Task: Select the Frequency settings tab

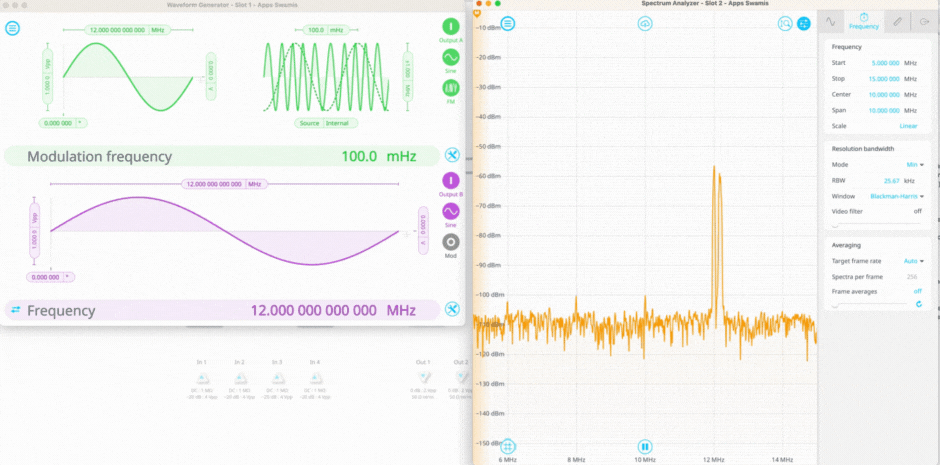Action: point(864,21)
